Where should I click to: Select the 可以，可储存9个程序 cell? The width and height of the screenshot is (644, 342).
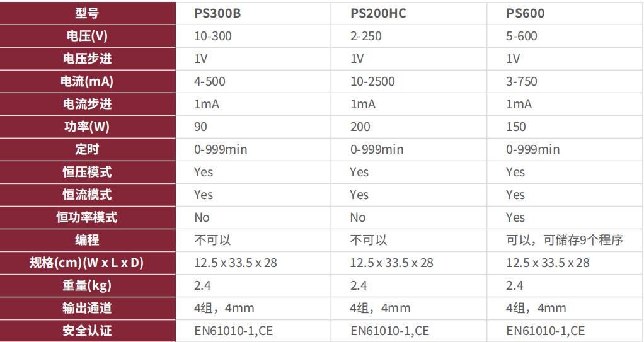(565, 240)
